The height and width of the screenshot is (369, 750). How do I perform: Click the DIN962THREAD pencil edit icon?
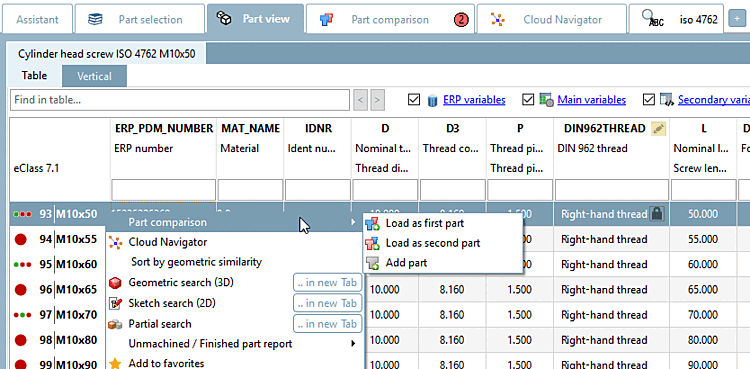point(659,128)
